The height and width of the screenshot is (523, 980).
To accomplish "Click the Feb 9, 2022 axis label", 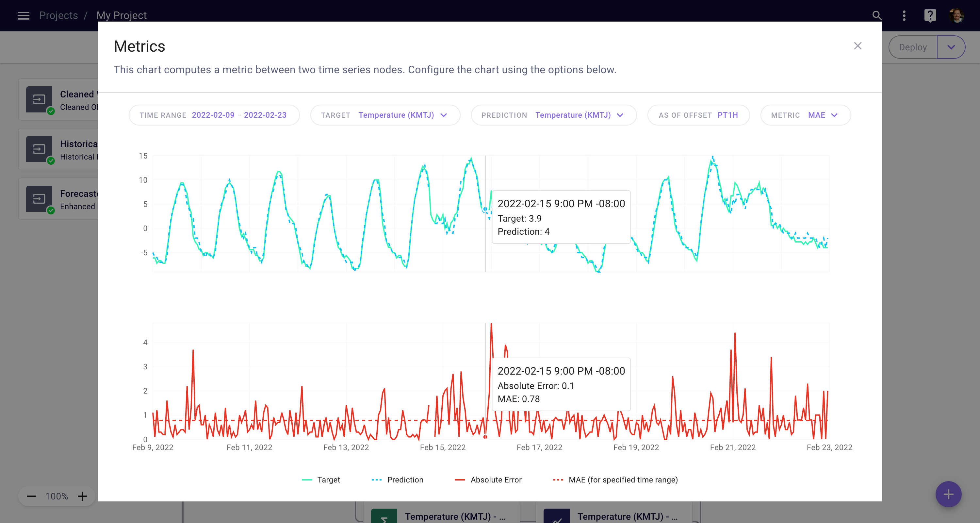I will (x=153, y=447).
